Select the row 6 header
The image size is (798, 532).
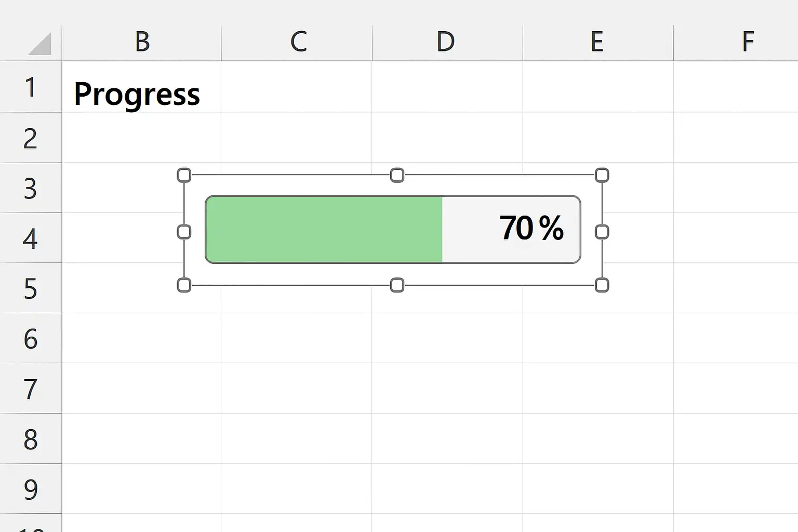(30, 339)
